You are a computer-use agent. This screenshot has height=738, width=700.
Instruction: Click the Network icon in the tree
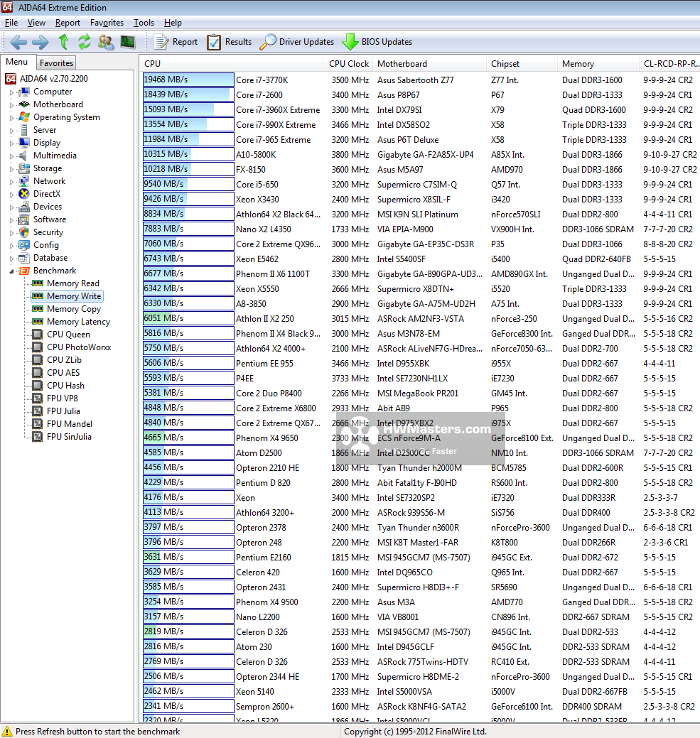point(24,180)
